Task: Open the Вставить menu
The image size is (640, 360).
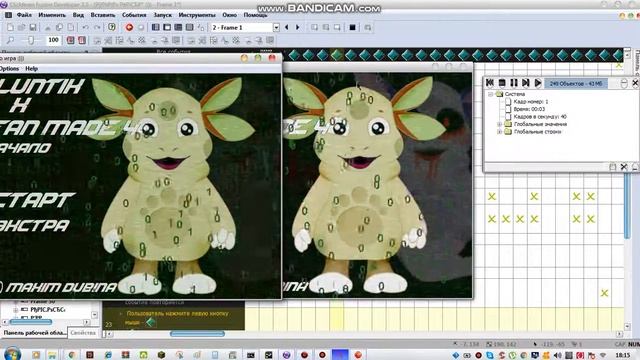Action: point(102,15)
